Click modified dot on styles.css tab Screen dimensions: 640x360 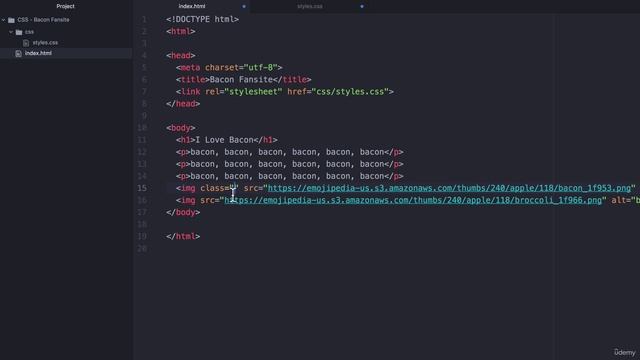coord(362,7)
